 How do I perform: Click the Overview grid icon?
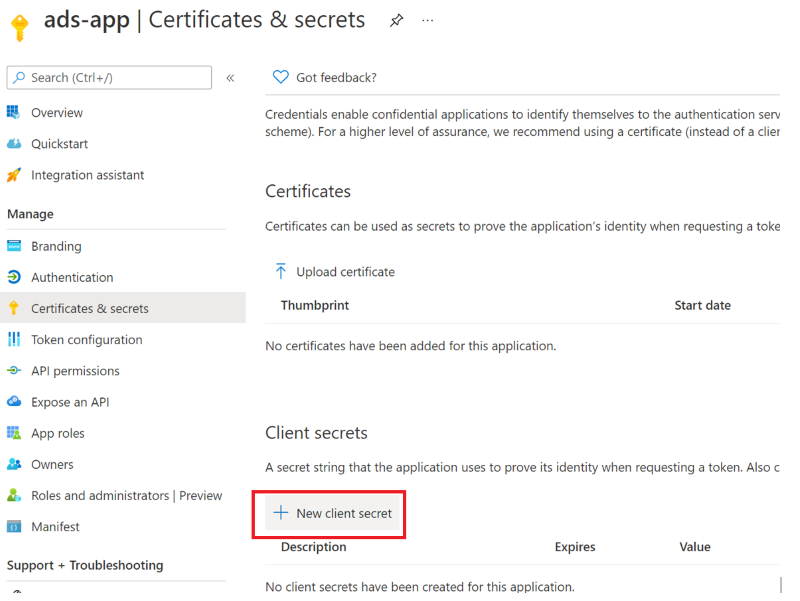point(14,112)
